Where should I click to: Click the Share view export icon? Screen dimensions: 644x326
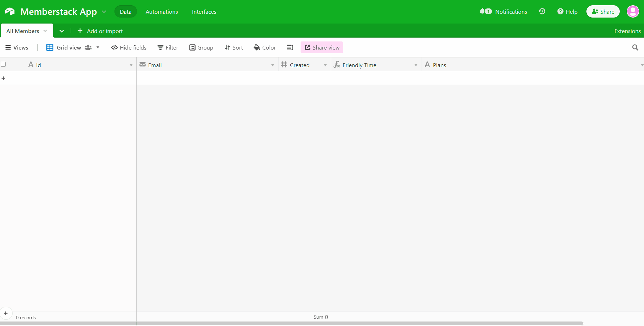coord(308,47)
